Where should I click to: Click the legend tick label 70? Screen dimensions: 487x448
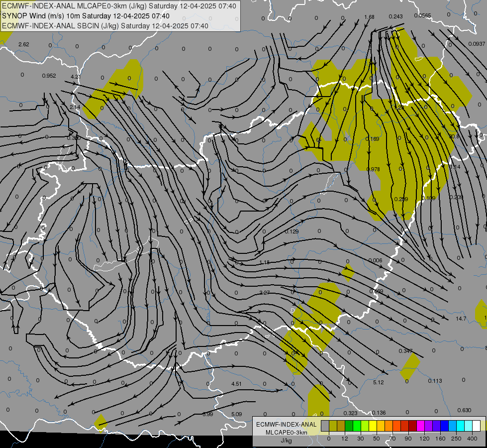(392, 439)
